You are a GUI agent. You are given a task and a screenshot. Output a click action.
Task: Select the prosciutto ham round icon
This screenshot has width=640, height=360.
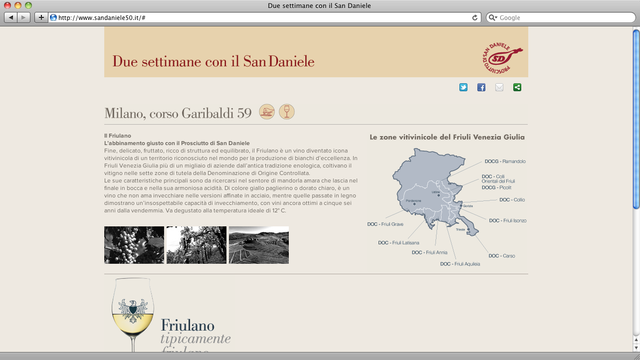coord(267,112)
